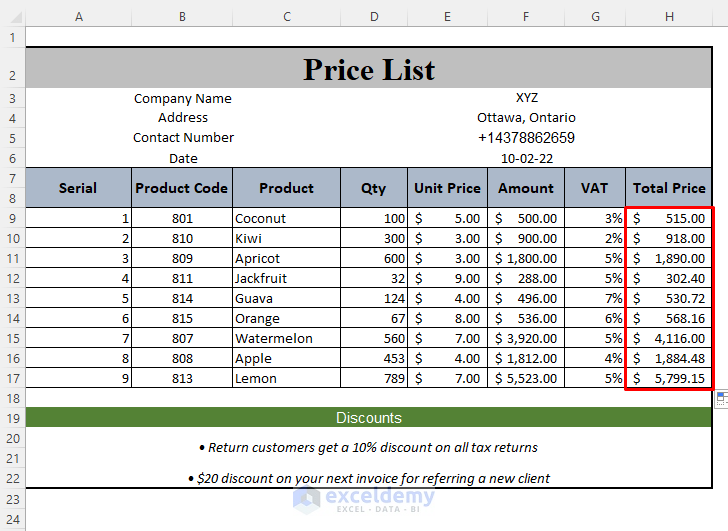Screen dimensions: 728x531
Task: Click total price cell showing 5,799.15
Action: (669, 379)
